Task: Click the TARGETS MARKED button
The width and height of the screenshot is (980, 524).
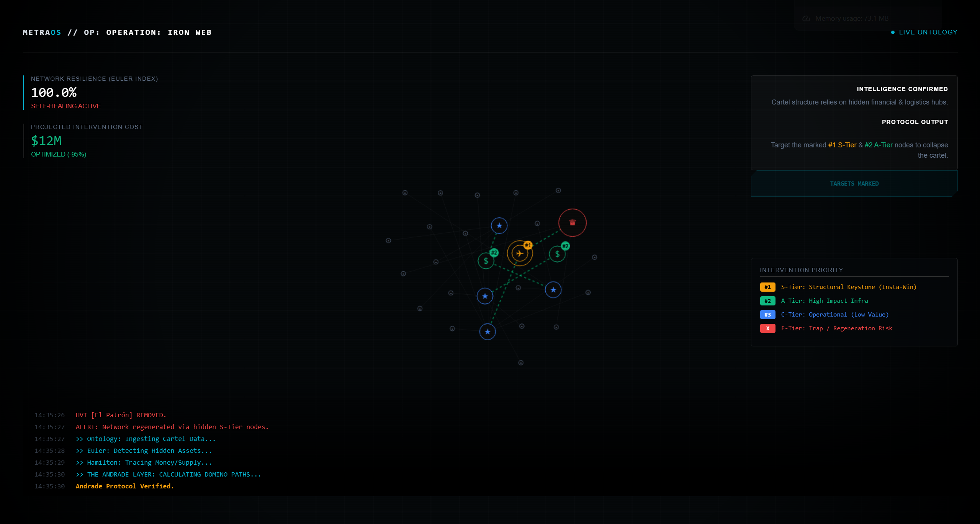Action: coord(854,184)
